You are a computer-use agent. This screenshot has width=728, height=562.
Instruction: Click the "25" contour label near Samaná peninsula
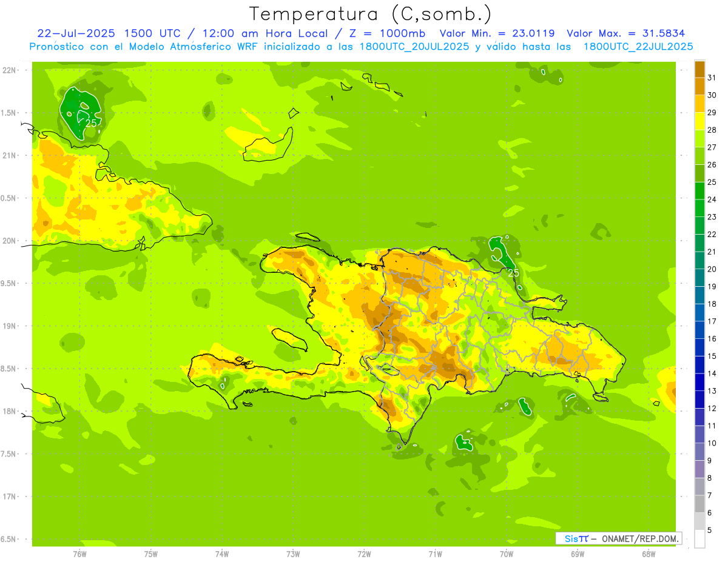click(x=514, y=273)
